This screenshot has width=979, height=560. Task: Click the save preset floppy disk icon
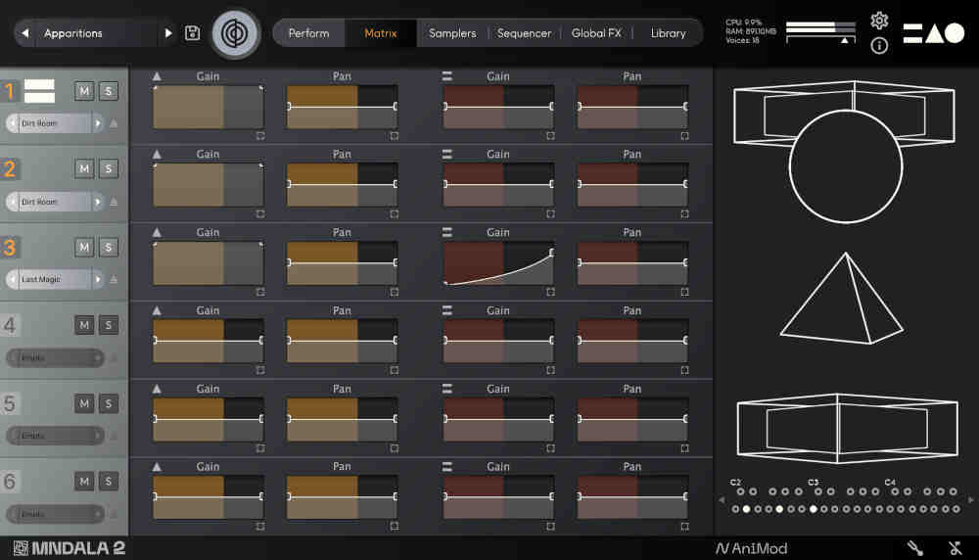click(x=193, y=33)
